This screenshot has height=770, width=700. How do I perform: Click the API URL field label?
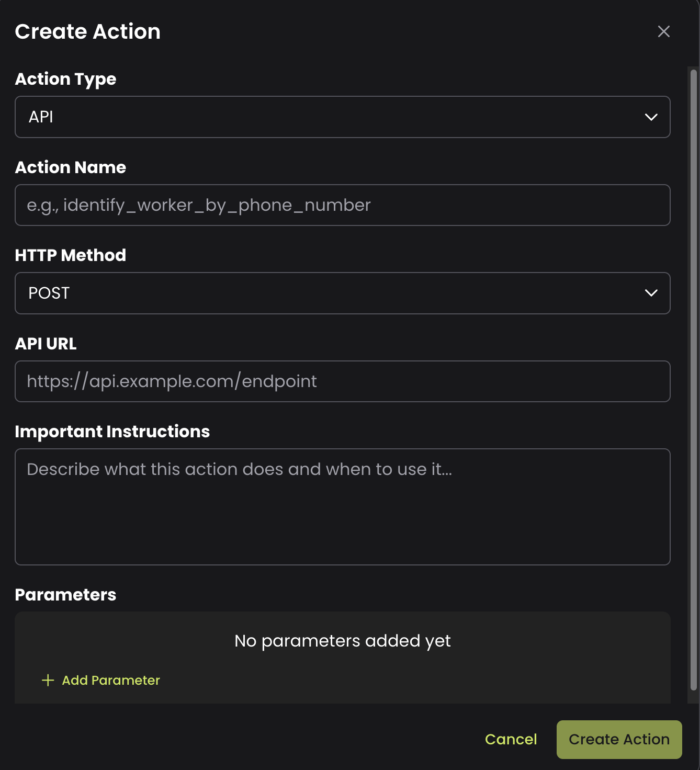click(46, 344)
